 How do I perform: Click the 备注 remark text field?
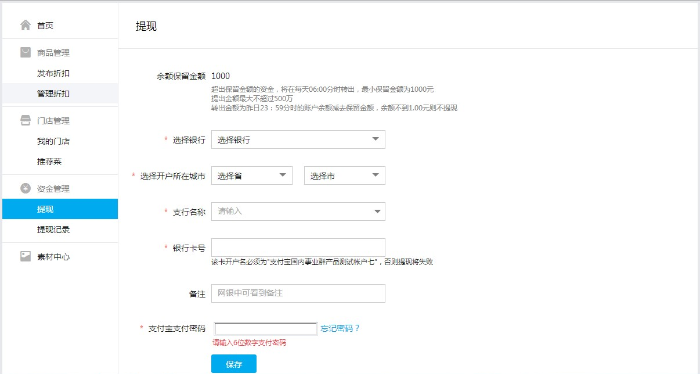[298, 293]
